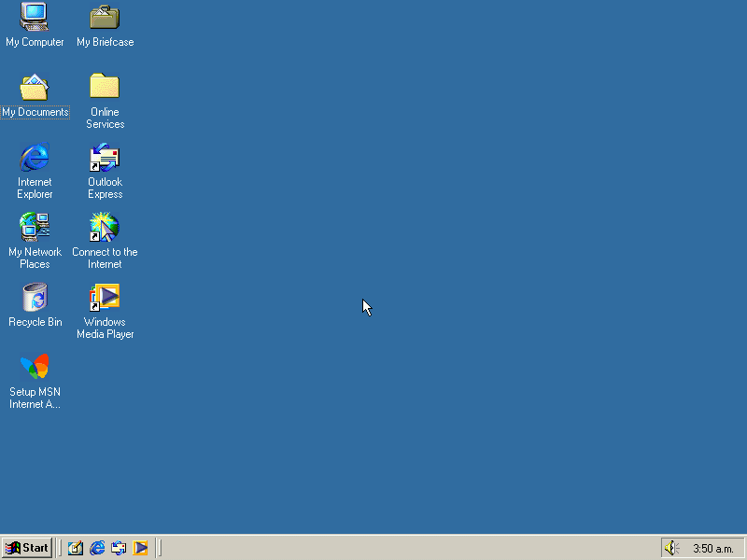Viewport: 747px width, 560px height.
Task: Click the My Documents folder icon
Action: (34, 87)
